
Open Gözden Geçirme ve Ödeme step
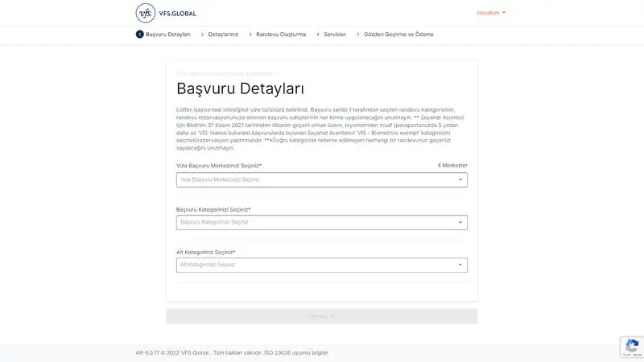(394, 35)
